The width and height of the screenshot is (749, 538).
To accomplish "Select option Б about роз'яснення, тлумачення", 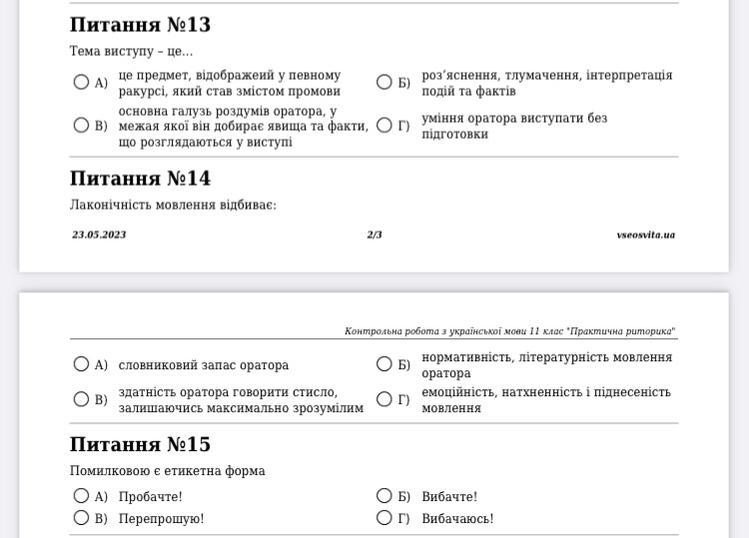I will [384, 82].
